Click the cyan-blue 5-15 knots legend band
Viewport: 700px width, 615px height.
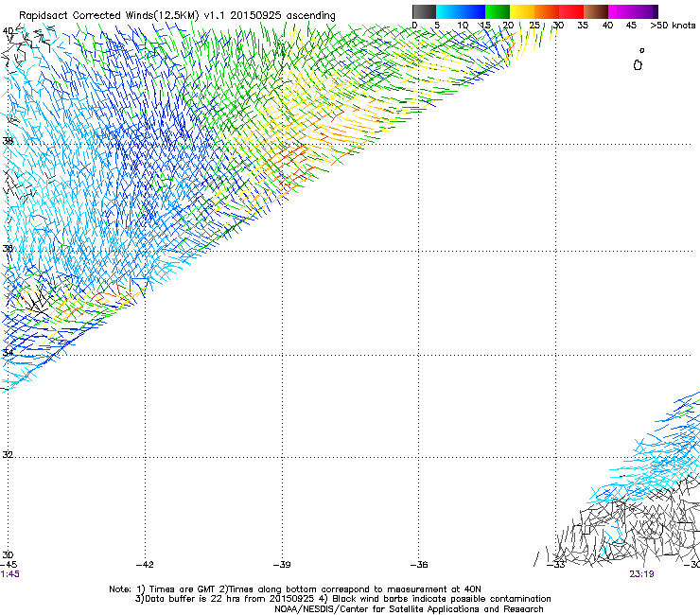461,11
